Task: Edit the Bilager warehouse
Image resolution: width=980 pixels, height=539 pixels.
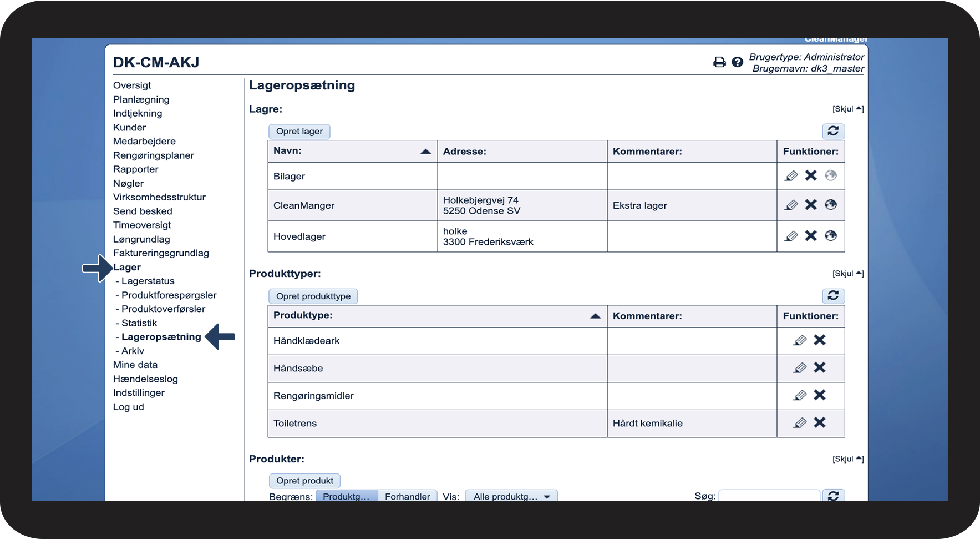Action: [x=791, y=176]
